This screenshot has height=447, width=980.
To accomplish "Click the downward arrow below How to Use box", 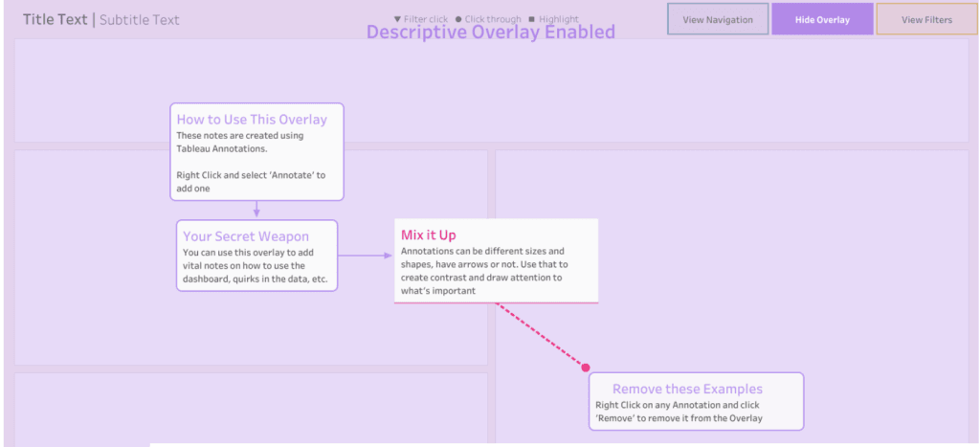I will (256, 212).
